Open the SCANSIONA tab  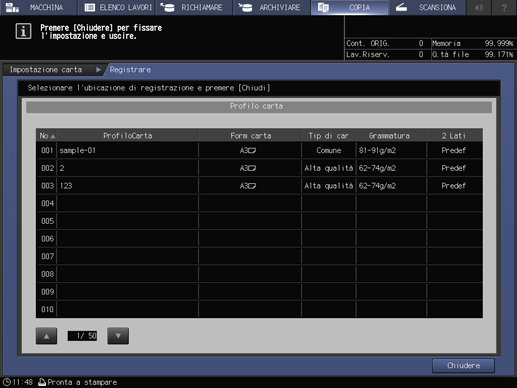pos(427,7)
